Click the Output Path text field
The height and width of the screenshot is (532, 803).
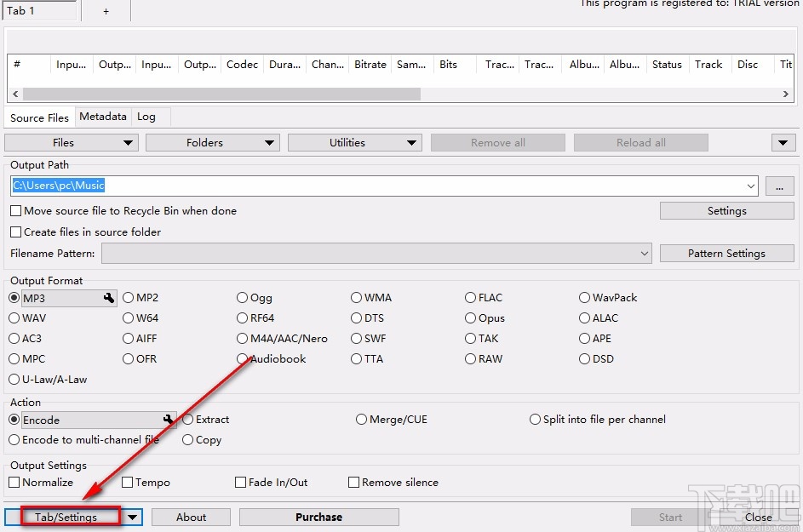378,186
